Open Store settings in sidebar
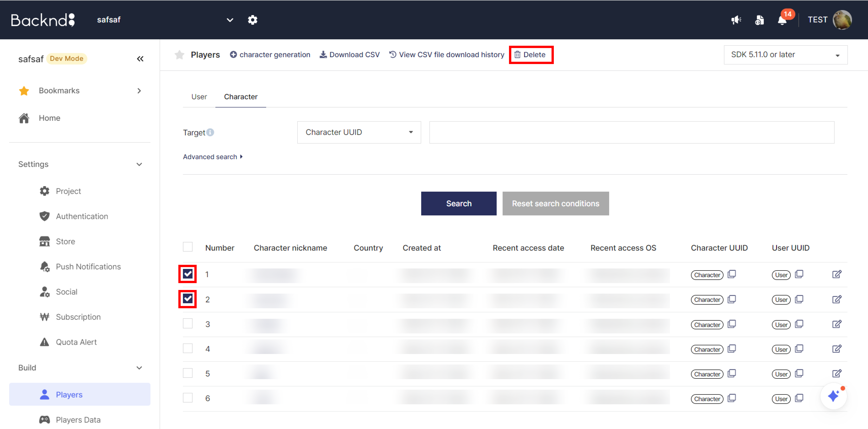The image size is (868, 429). click(65, 242)
